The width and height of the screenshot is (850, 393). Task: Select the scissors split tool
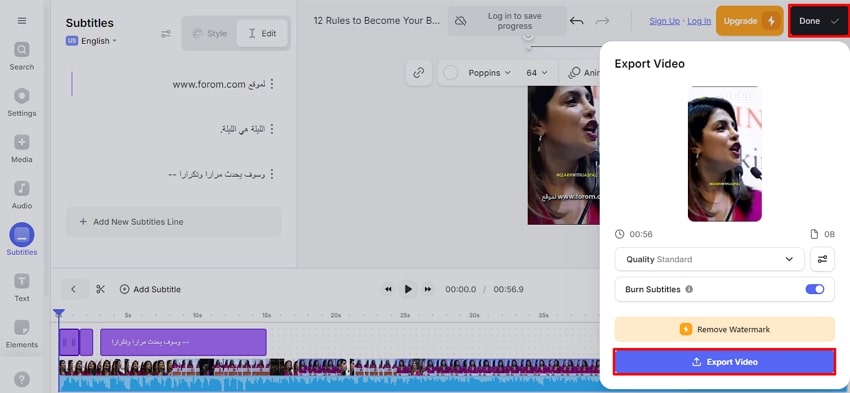[x=100, y=289]
